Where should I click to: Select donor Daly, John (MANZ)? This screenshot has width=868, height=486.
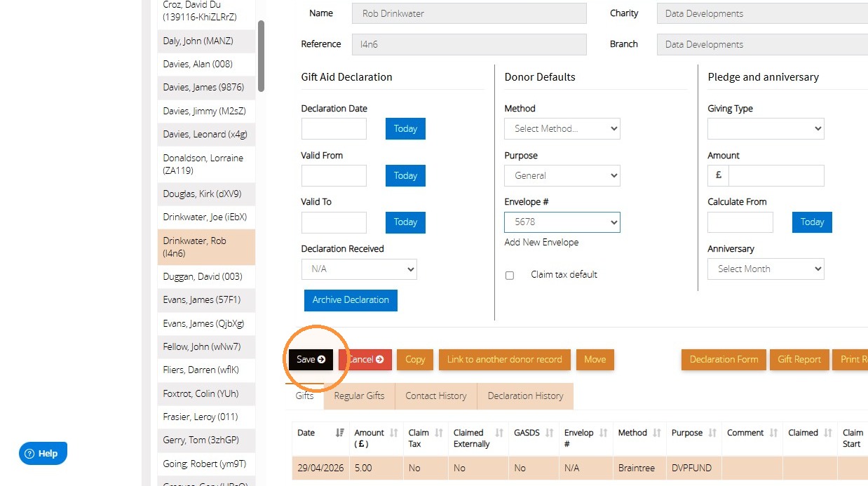[206, 41]
